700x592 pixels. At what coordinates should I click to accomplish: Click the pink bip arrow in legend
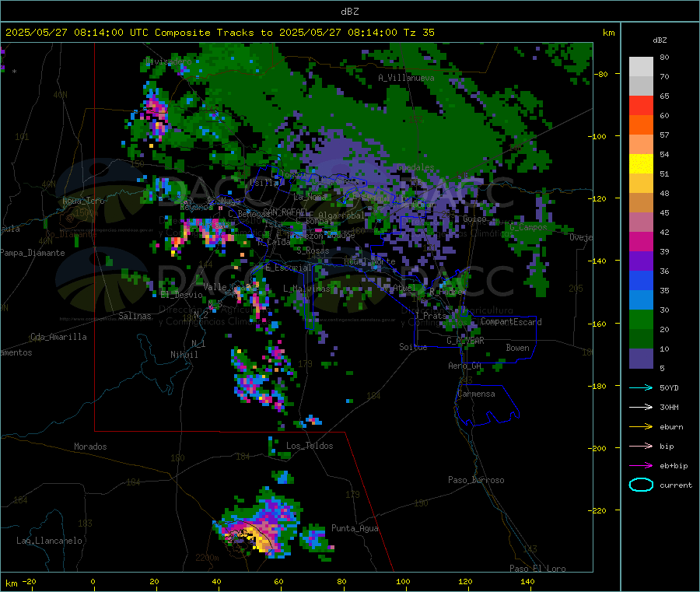tap(641, 446)
